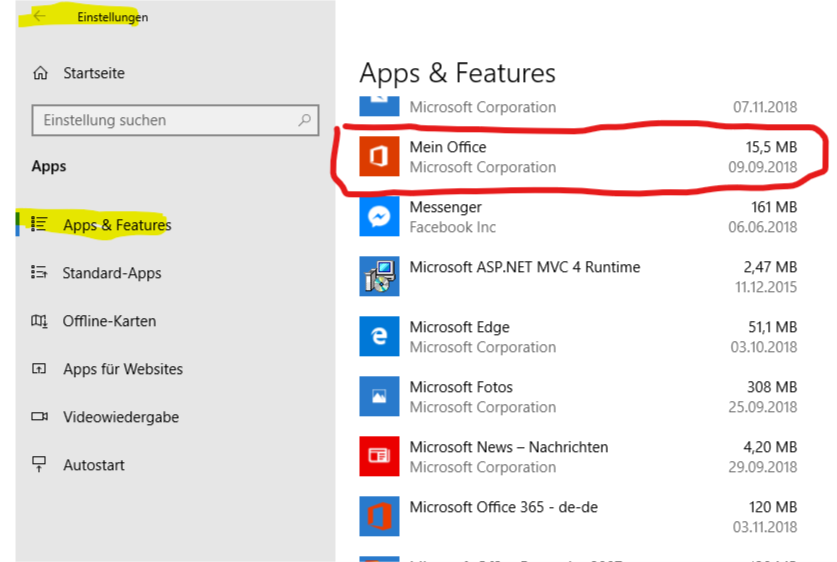Open the Videowiedergabe section
Viewport: 837px width, 562px height.
point(121,417)
